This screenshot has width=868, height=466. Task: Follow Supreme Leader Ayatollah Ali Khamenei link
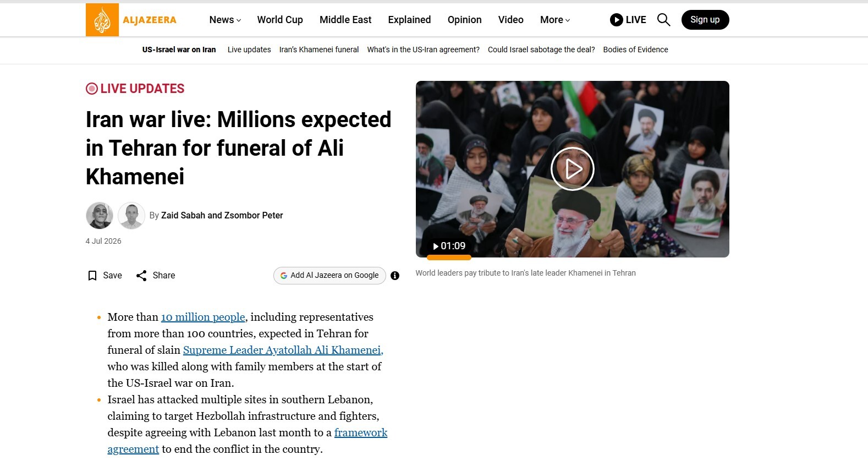[283, 350]
